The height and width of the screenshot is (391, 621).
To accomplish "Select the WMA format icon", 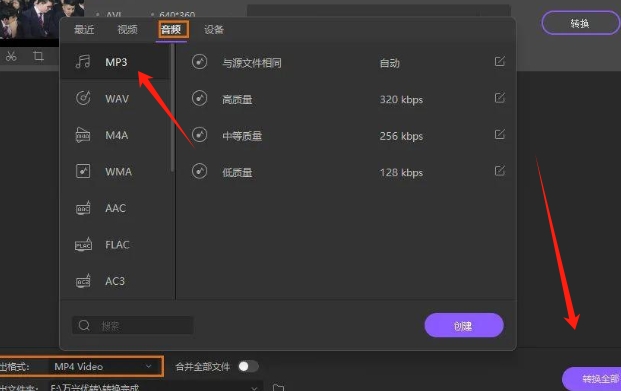I will pyautogui.click(x=83, y=171).
